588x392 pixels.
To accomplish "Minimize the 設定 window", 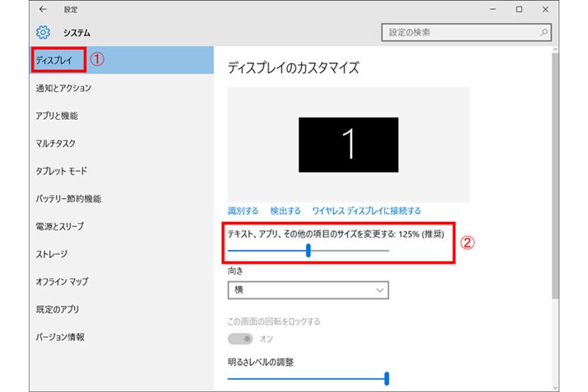I will coord(493,9).
